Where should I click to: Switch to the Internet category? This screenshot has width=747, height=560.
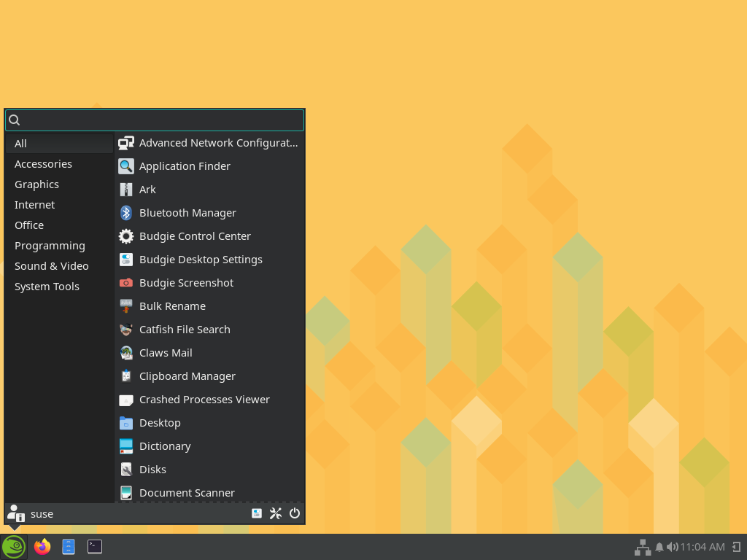(34, 205)
